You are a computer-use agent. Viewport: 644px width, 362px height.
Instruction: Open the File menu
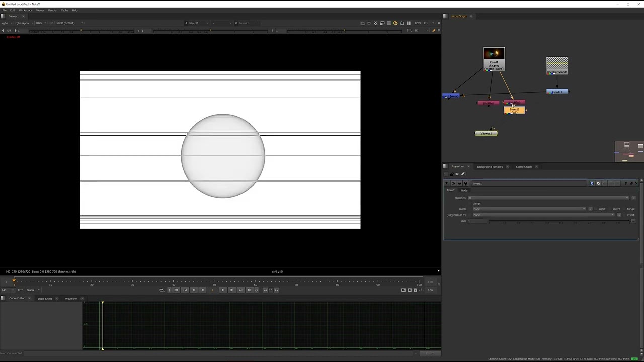(5, 10)
